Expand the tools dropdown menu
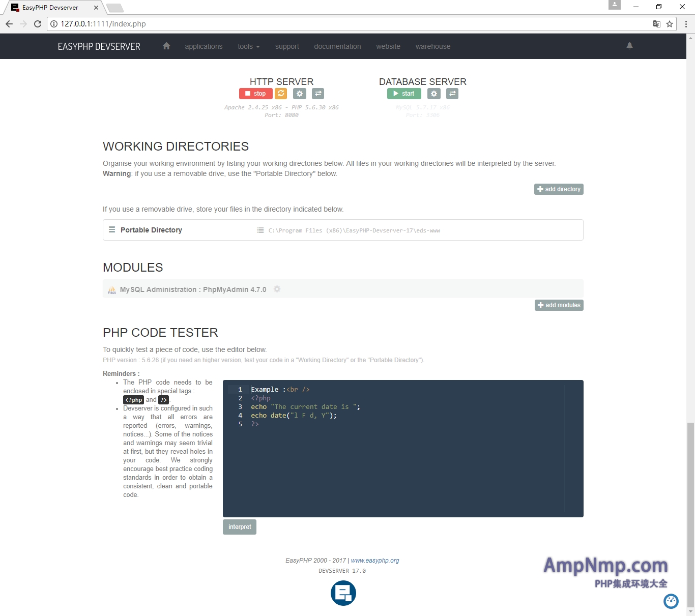 tap(249, 46)
